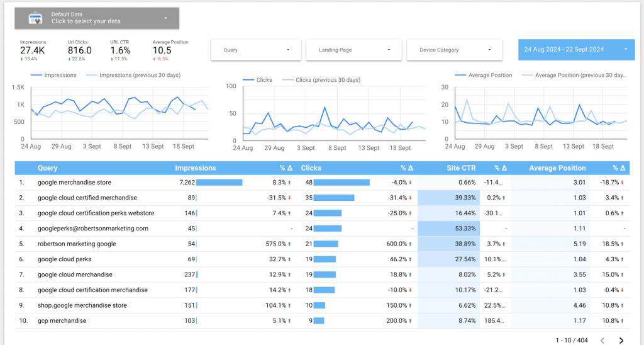This screenshot has width=644, height=345.
Task: Go to previous page of table
Action: 602,340
